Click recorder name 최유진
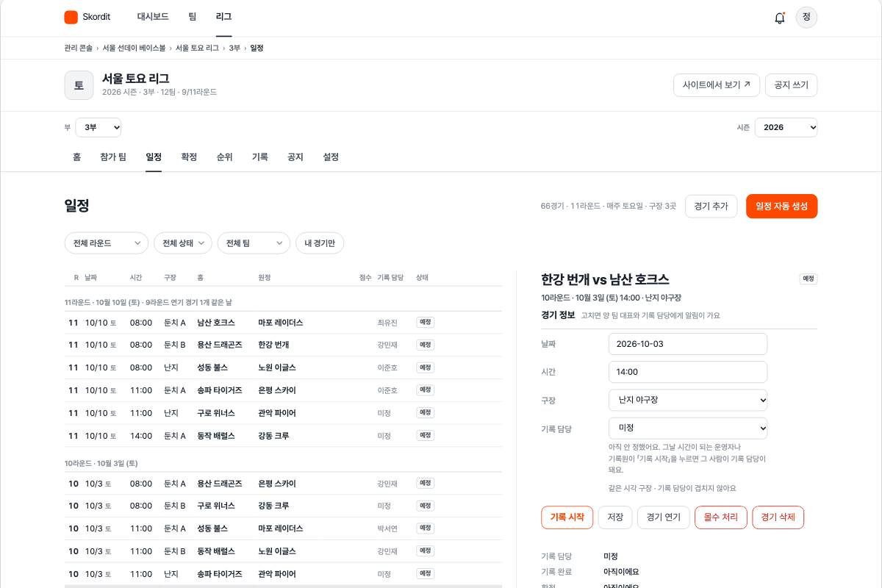Screen dimensions: 882x588 click(x=387, y=323)
